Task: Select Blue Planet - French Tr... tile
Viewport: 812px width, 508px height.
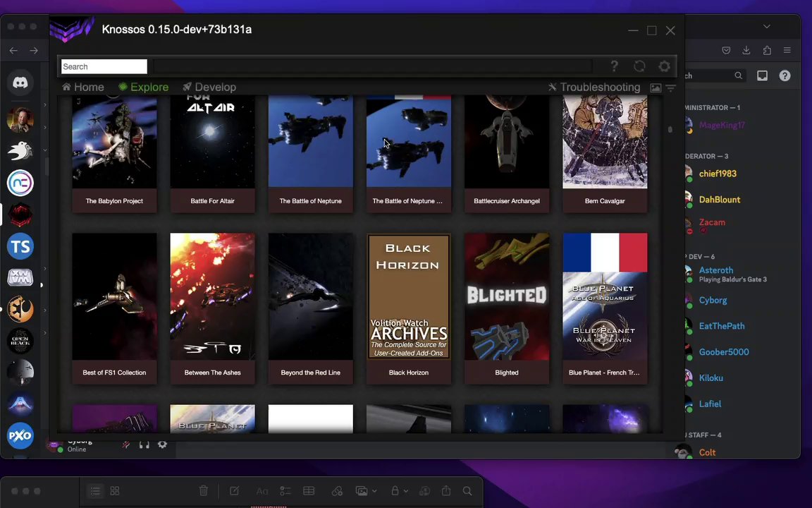Action: click(x=605, y=308)
